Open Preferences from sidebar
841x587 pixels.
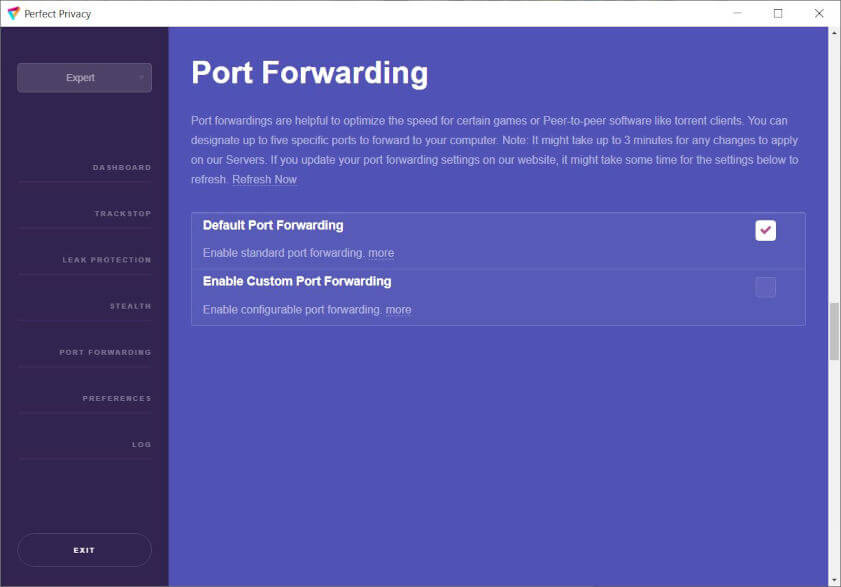point(116,398)
